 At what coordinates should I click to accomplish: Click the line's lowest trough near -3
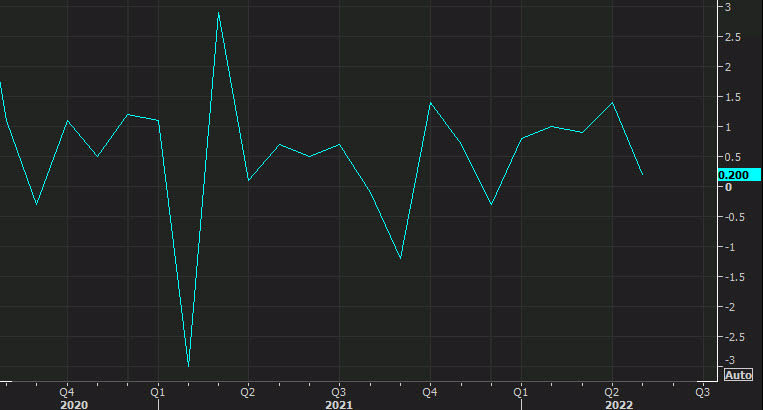click(x=188, y=366)
